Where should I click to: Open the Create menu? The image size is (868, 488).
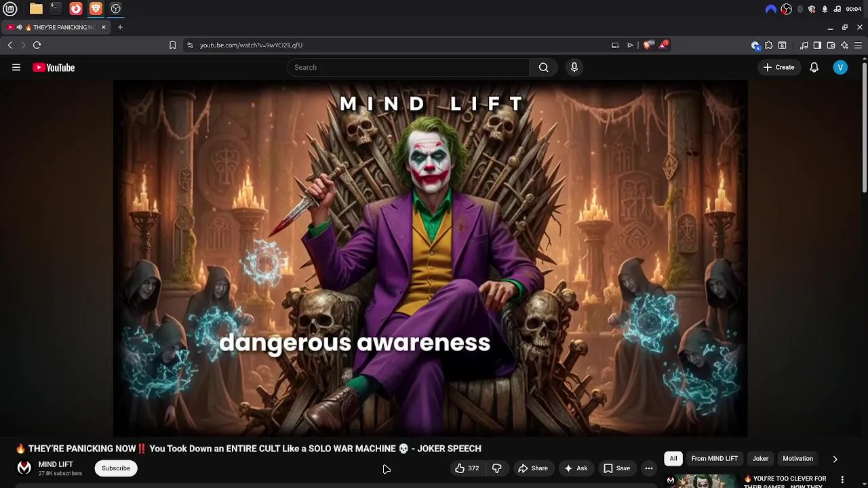click(778, 67)
